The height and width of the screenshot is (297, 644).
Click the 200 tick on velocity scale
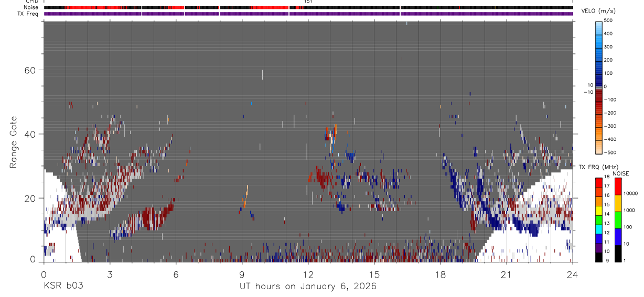[609, 60]
